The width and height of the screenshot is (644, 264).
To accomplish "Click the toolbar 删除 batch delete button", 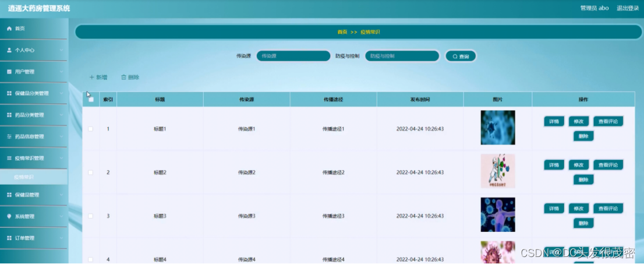I will coord(130,78).
